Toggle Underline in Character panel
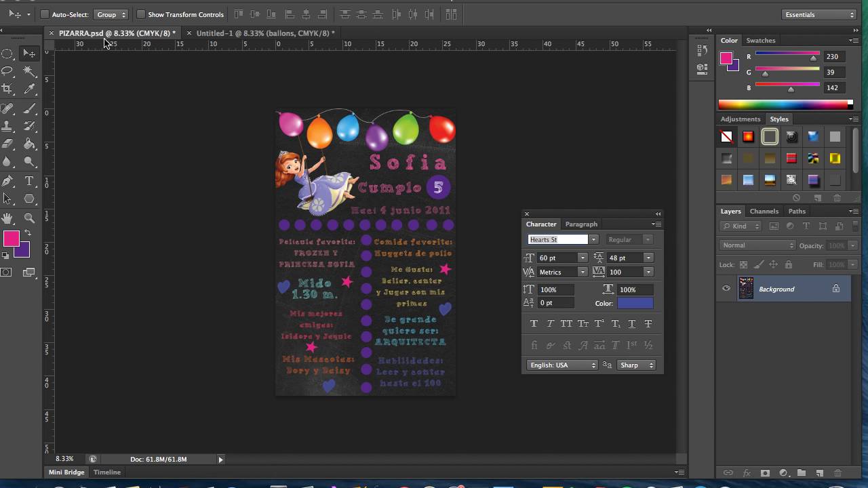 pos(632,323)
